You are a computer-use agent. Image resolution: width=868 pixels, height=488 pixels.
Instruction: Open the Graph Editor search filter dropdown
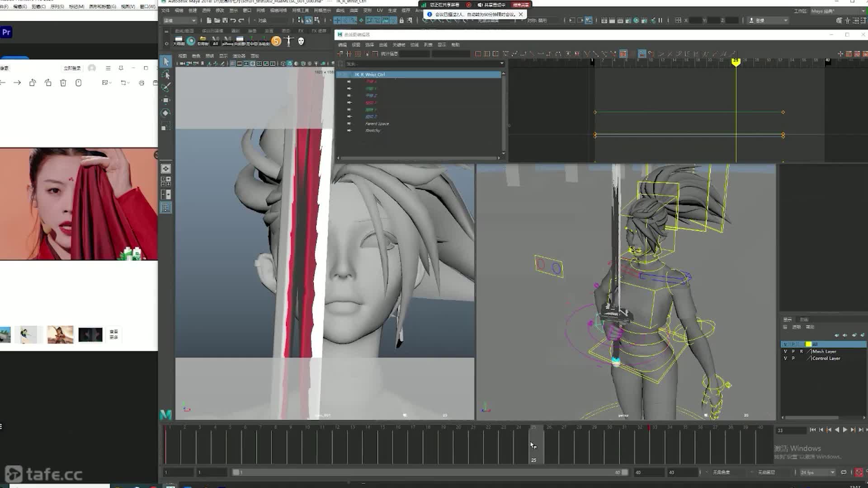[x=502, y=64]
